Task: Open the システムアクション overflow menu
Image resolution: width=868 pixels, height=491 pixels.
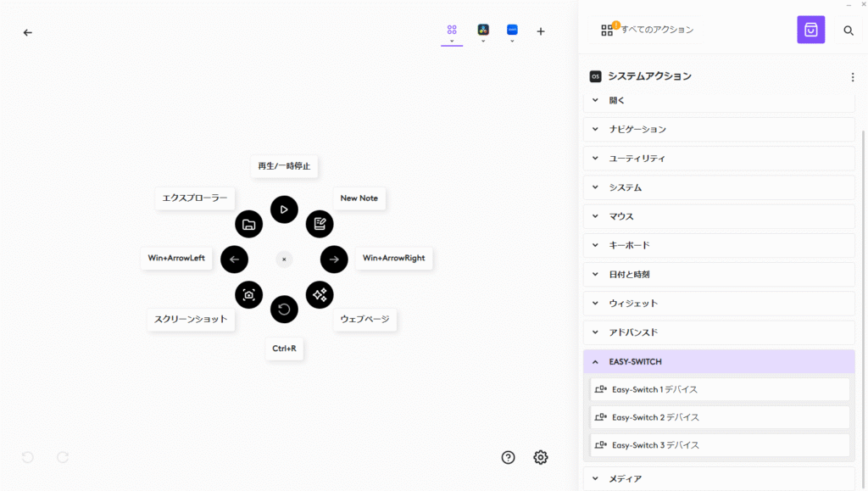Action: point(853,77)
